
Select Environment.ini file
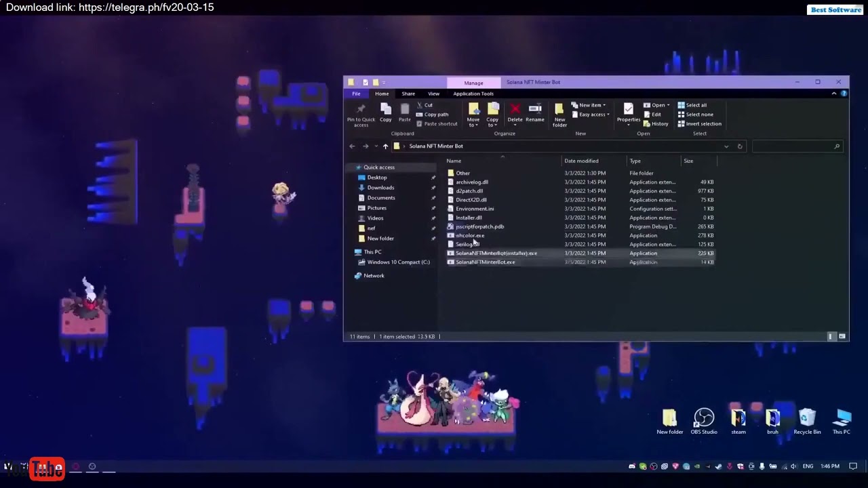coord(475,209)
